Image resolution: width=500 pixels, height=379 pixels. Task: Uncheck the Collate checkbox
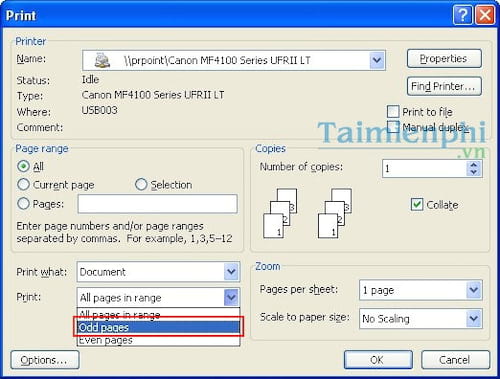pyautogui.click(x=417, y=204)
